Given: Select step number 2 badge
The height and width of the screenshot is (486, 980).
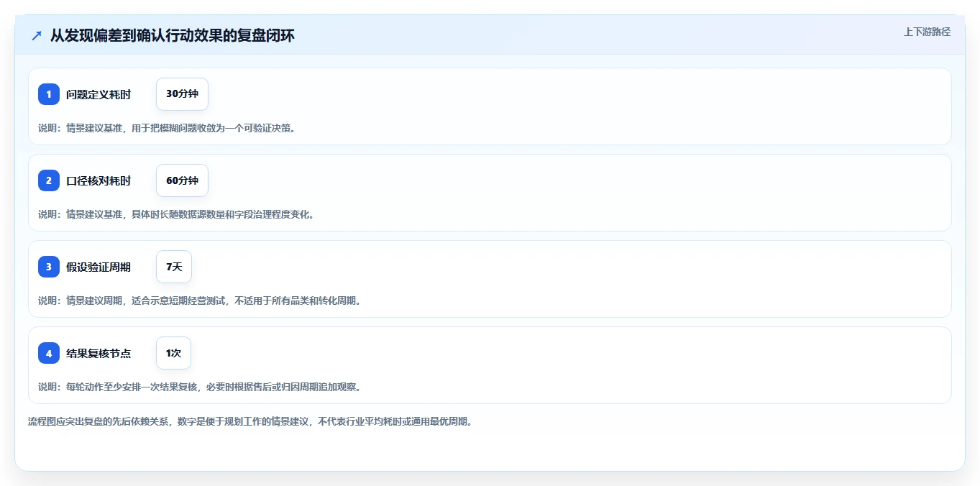Looking at the screenshot, I should click(x=49, y=180).
